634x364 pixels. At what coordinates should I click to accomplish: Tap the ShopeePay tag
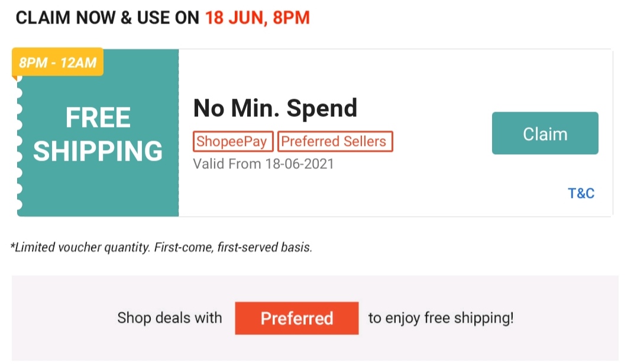tap(233, 142)
